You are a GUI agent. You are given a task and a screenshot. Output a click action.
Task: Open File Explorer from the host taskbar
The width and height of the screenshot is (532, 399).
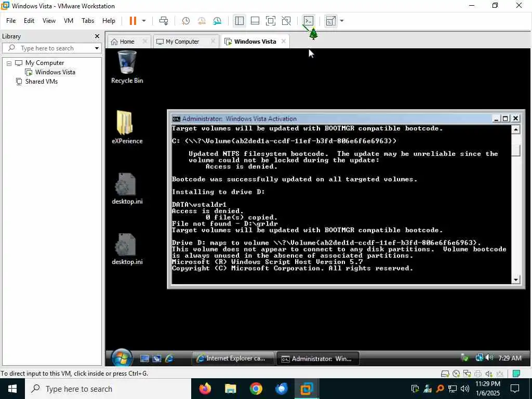tap(230, 389)
